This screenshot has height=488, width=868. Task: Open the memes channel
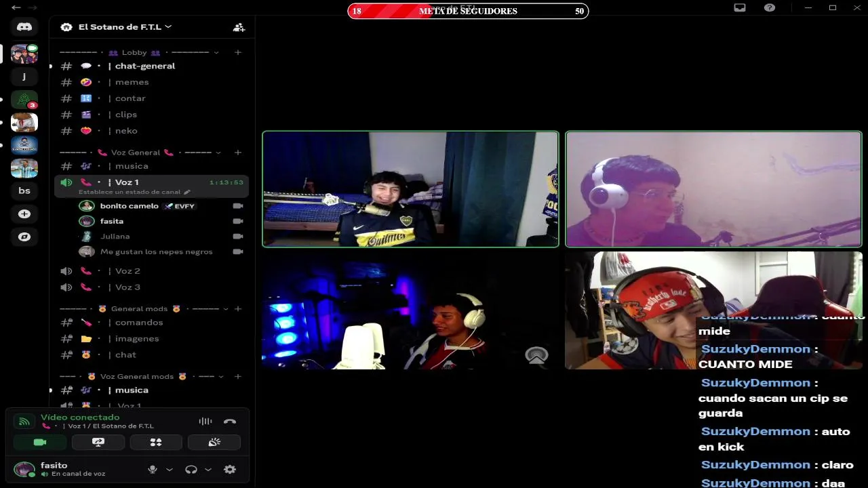pos(151,82)
